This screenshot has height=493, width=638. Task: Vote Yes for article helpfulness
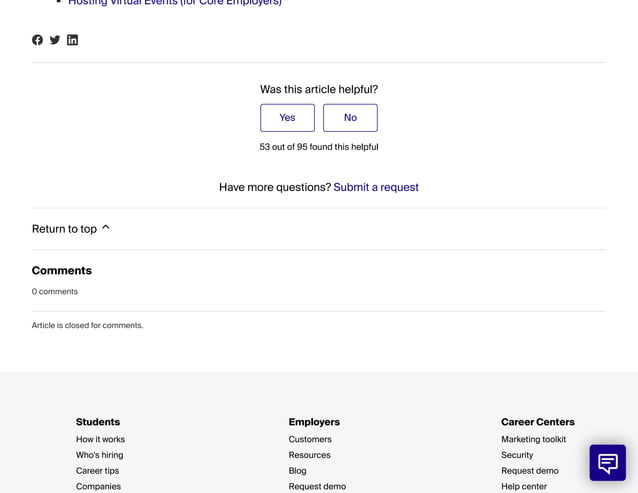[287, 118]
